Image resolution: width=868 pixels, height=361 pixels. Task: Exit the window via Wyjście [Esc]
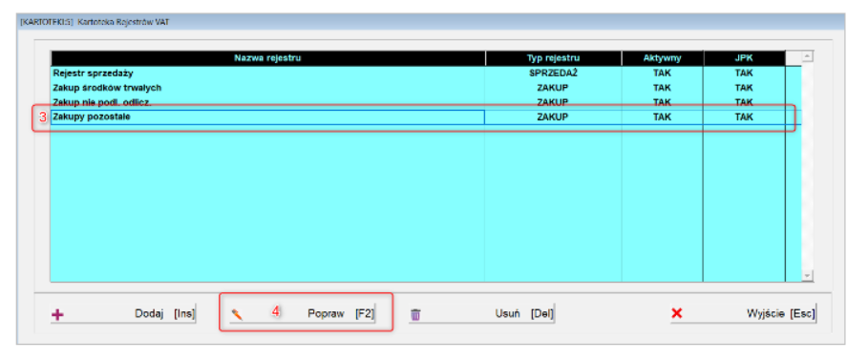[x=743, y=313]
